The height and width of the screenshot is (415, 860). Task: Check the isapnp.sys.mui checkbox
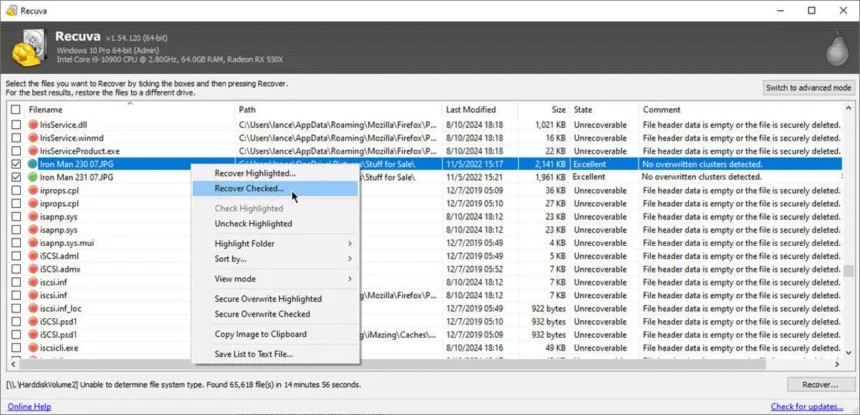[x=16, y=243]
